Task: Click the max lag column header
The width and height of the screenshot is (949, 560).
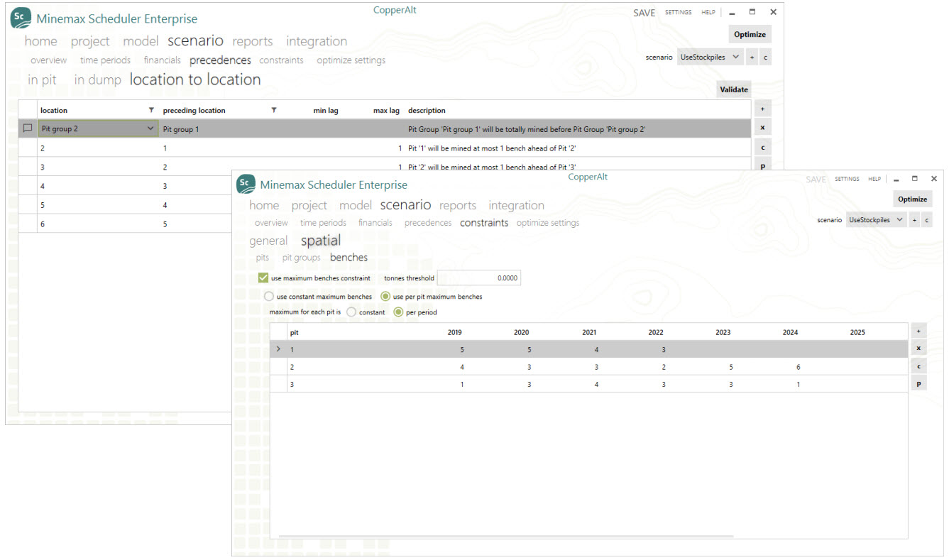Action: coord(386,111)
